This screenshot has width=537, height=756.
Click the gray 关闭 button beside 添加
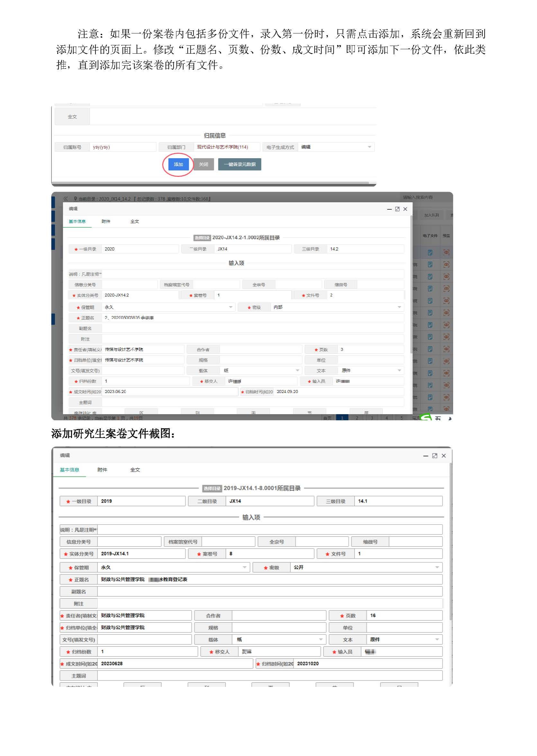coord(203,164)
